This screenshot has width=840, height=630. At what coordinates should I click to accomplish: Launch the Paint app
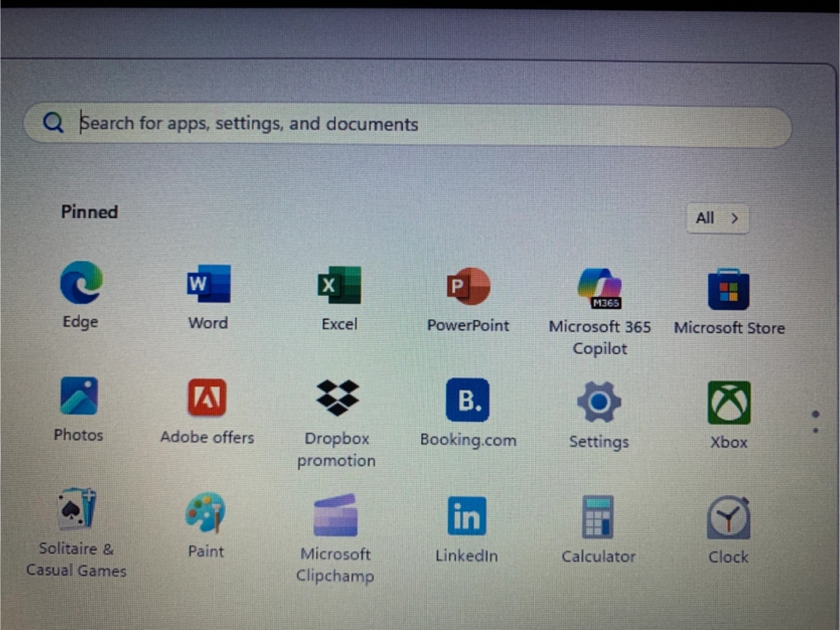pos(205,513)
